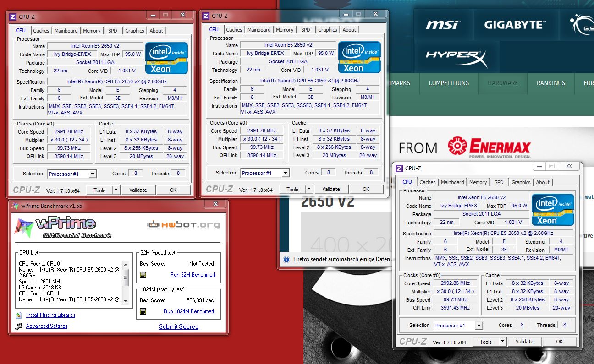This screenshot has height=364, width=594.
Task: Click Install Missing Libraries link
Action: coord(50,315)
